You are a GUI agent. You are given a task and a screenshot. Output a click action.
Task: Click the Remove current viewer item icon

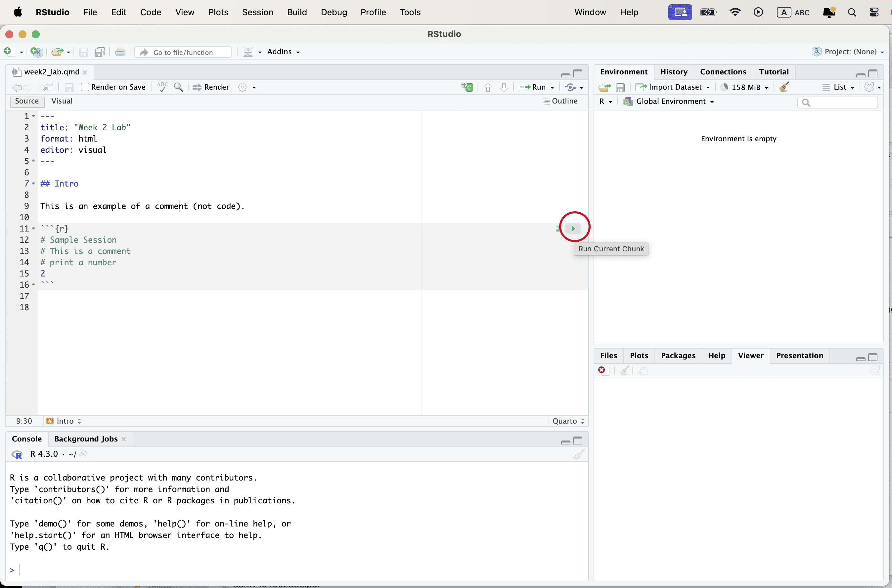[x=602, y=370]
